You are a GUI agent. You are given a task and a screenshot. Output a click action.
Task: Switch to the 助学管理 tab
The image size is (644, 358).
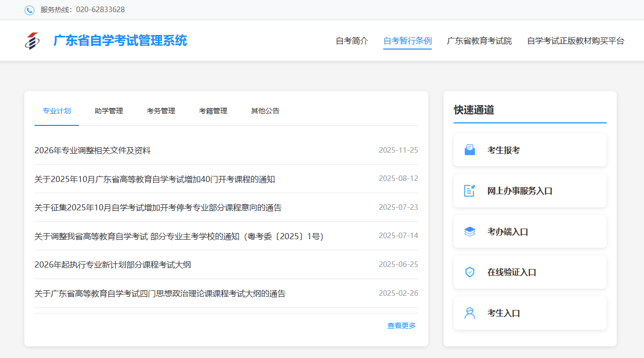pos(109,111)
